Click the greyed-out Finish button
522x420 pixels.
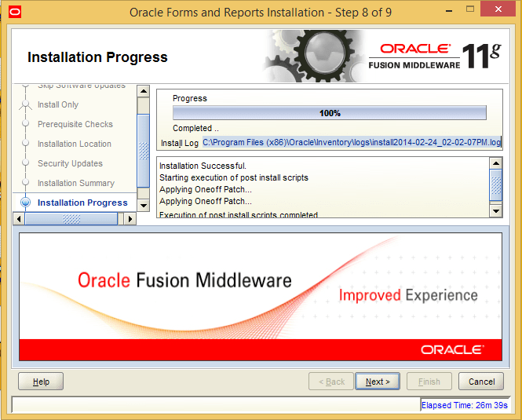click(x=429, y=382)
